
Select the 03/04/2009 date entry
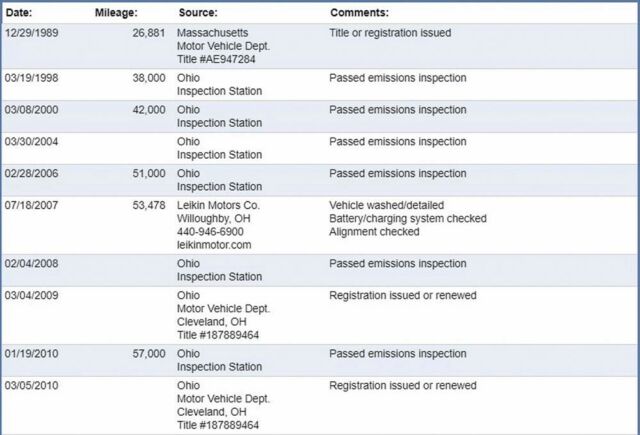click(x=31, y=295)
